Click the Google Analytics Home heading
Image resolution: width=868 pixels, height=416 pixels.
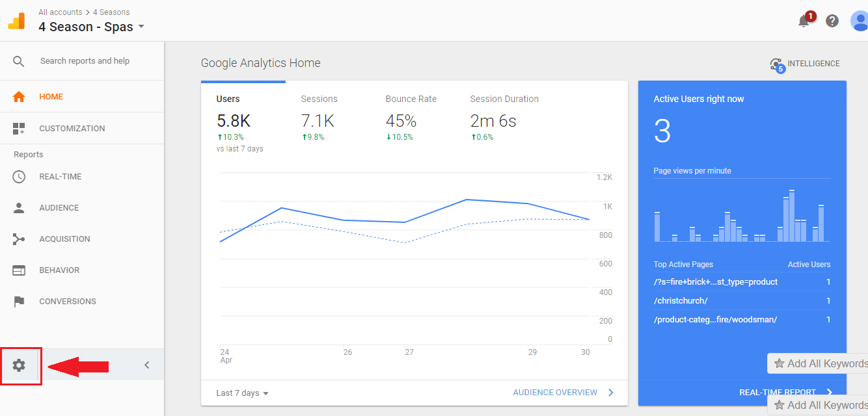[261, 63]
